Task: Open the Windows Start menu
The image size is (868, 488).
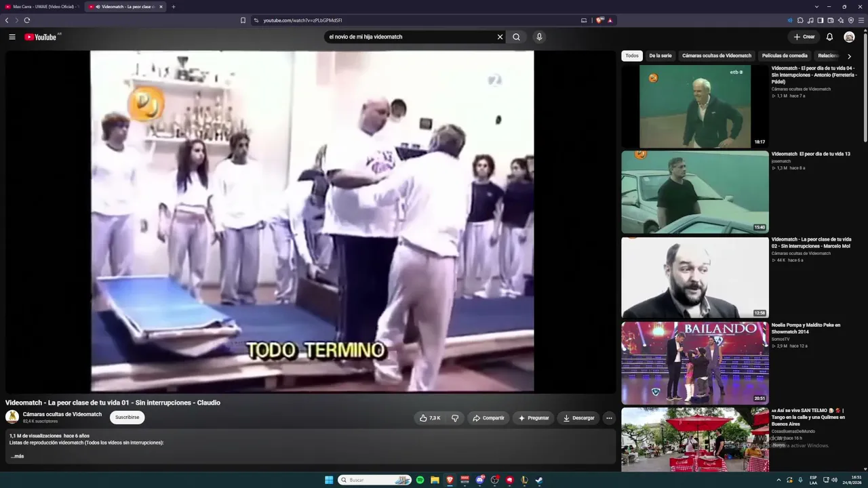Action: click(329, 480)
